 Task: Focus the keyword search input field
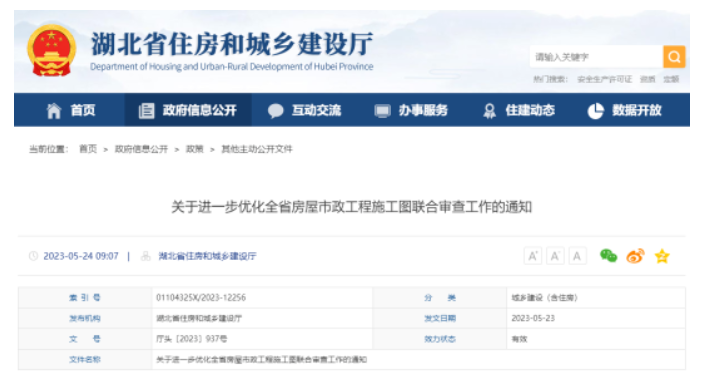click(596, 57)
